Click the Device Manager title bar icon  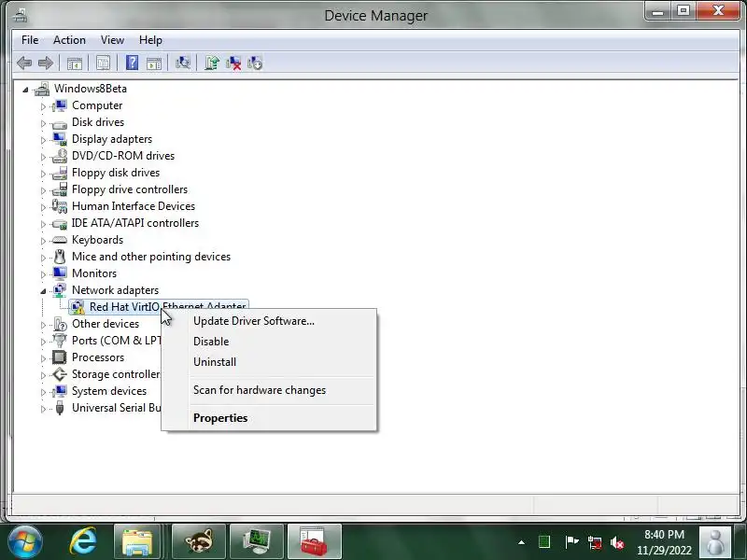(21, 16)
